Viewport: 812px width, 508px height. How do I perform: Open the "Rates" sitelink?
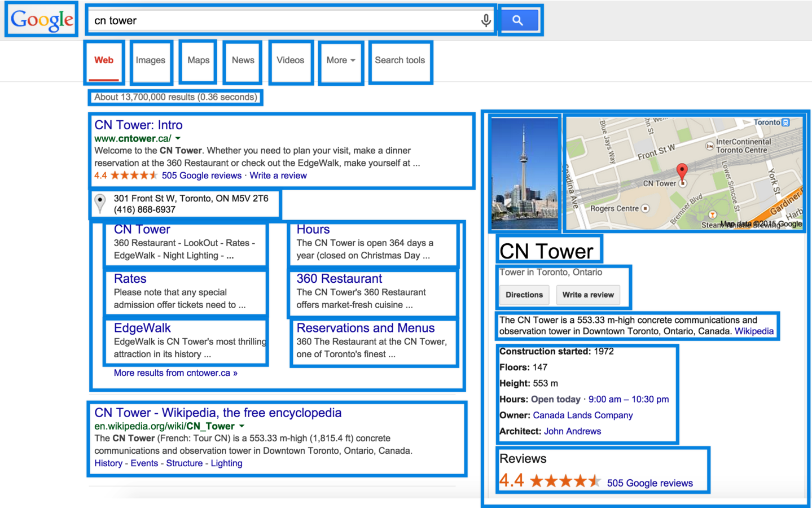tap(130, 279)
